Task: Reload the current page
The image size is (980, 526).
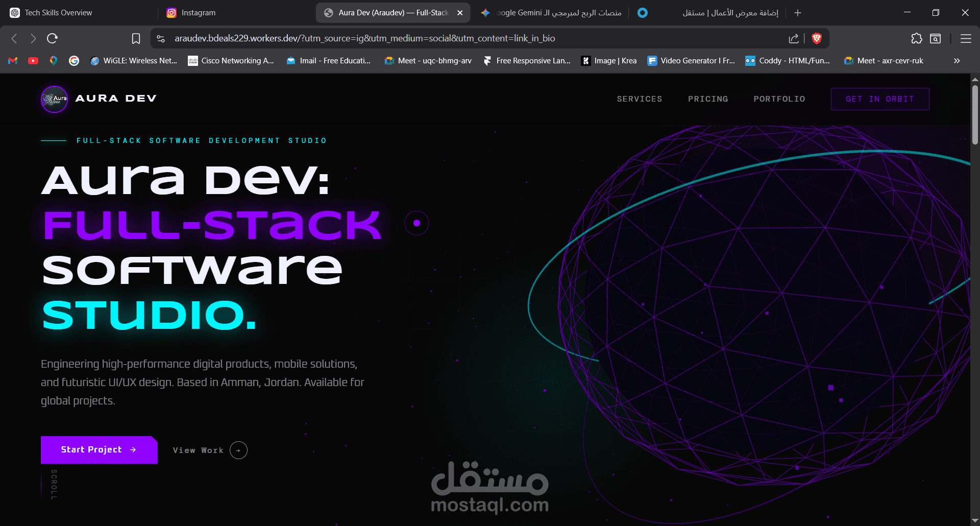Action: point(52,38)
